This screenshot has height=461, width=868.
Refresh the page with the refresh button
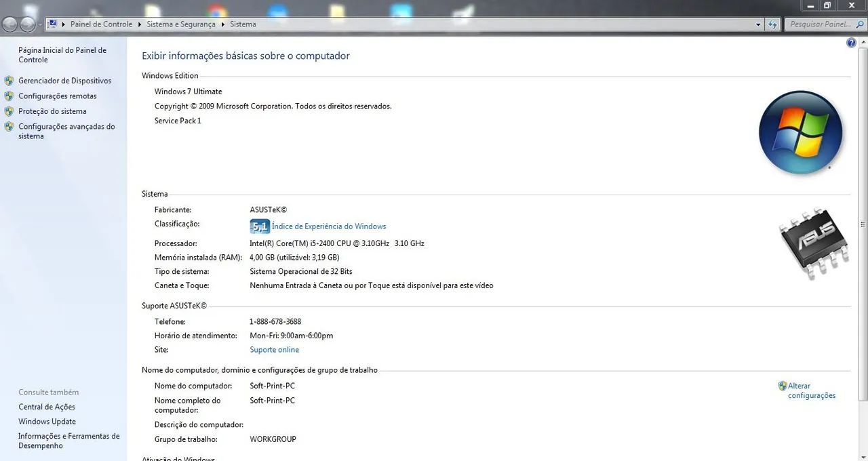772,24
